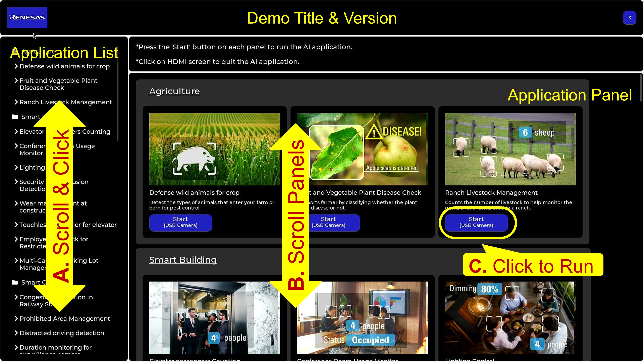This screenshot has width=644, height=362.
Task: Click the Ranch Livestock Management panel title
Action: 491,193
